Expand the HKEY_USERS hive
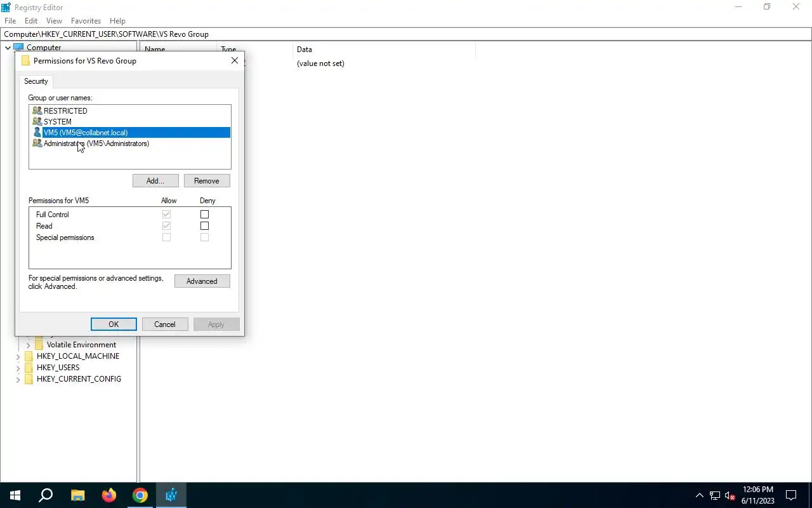The height and width of the screenshot is (508, 812). pyautogui.click(x=18, y=368)
